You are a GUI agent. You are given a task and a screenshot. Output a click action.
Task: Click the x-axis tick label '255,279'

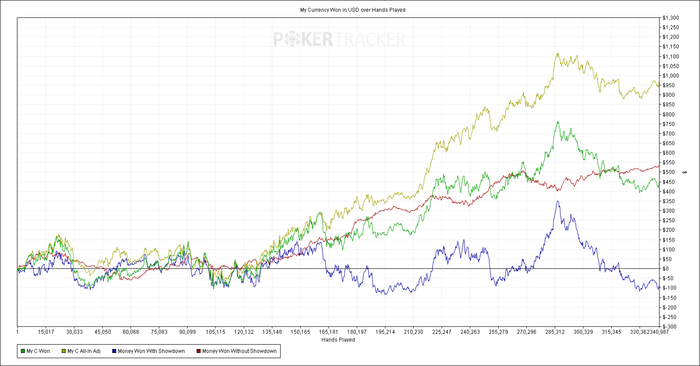click(499, 332)
